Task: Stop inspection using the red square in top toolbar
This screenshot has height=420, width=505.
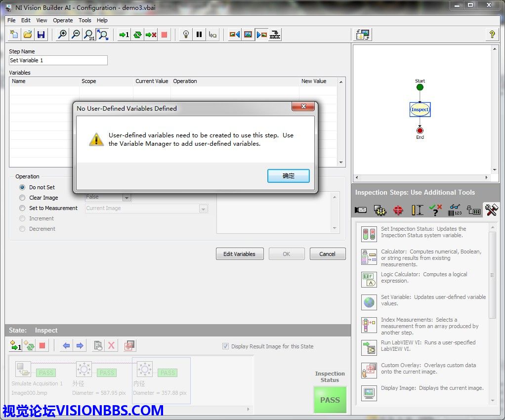Action: click(x=164, y=35)
